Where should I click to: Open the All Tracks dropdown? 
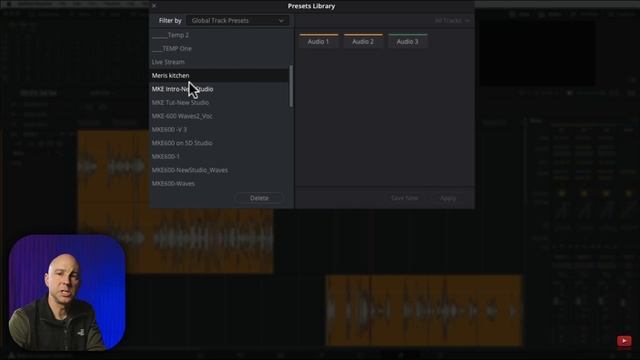(x=452, y=20)
